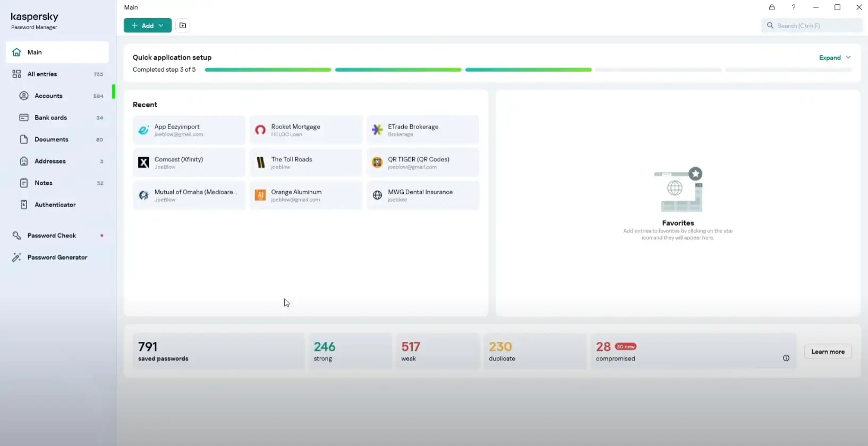The image size is (868, 446).
Task: Open Password Check in the sidebar
Action: pyautogui.click(x=52, y=236)
